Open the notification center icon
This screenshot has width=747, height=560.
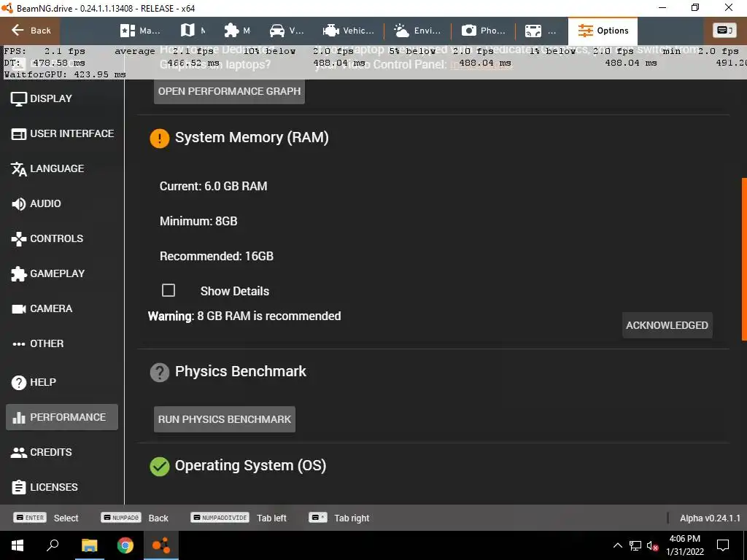tap(723, 545)
